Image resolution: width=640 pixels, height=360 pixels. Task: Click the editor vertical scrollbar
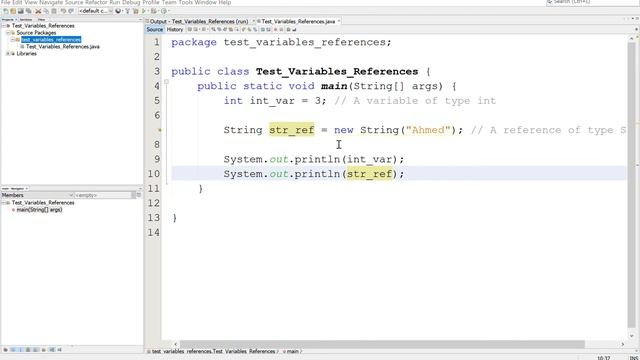click(632, 184)
